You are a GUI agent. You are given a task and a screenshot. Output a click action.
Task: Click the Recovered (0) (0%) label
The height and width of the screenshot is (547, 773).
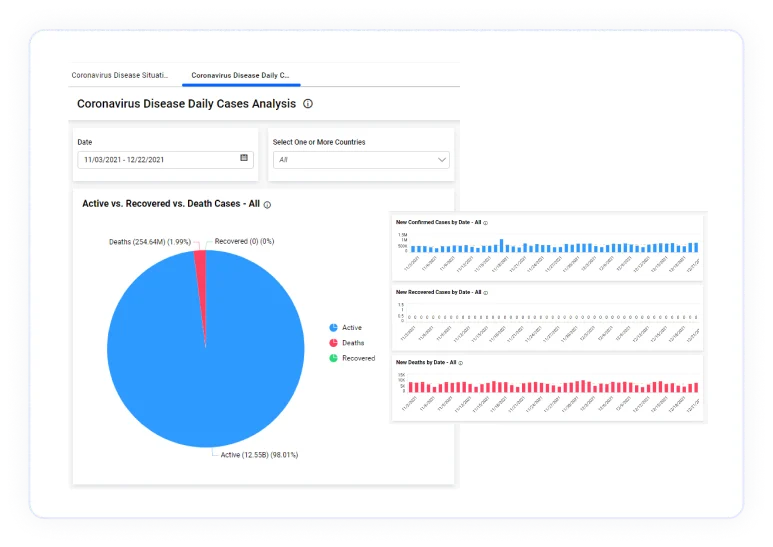point(245,241)
